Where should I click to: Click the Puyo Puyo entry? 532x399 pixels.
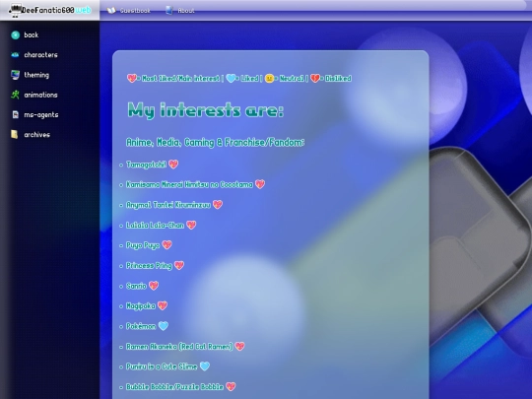pyautogui.click(x=143, y=245)
